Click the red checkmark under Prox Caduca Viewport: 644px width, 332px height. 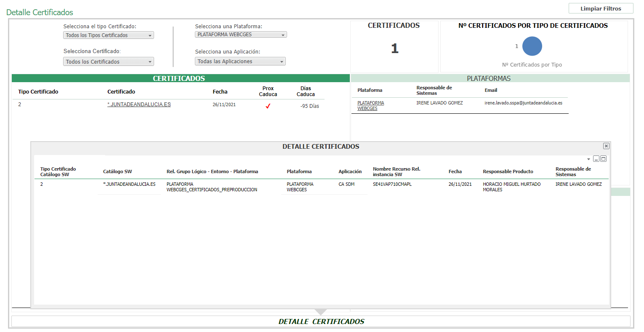268,106
